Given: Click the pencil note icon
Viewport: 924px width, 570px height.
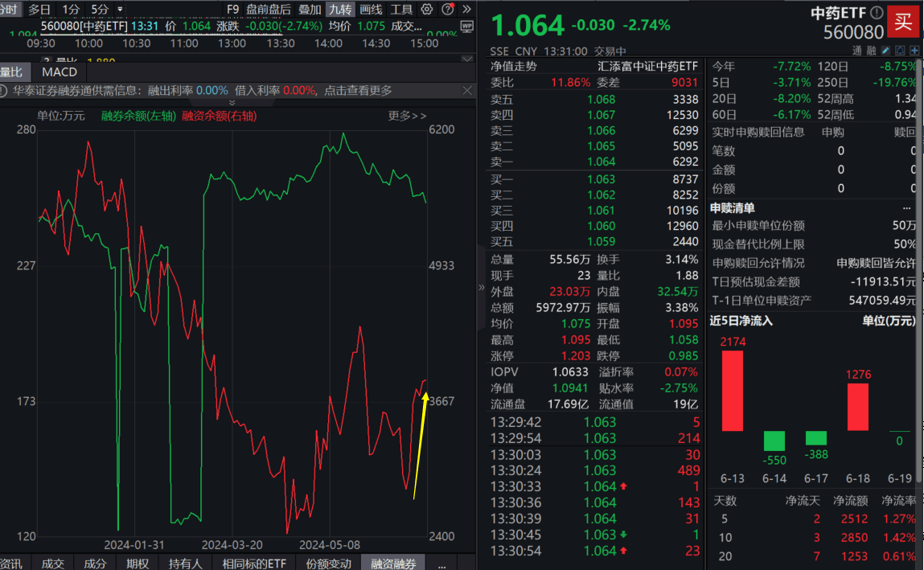Looking at the screenshot, I should [x=885, y=51].
